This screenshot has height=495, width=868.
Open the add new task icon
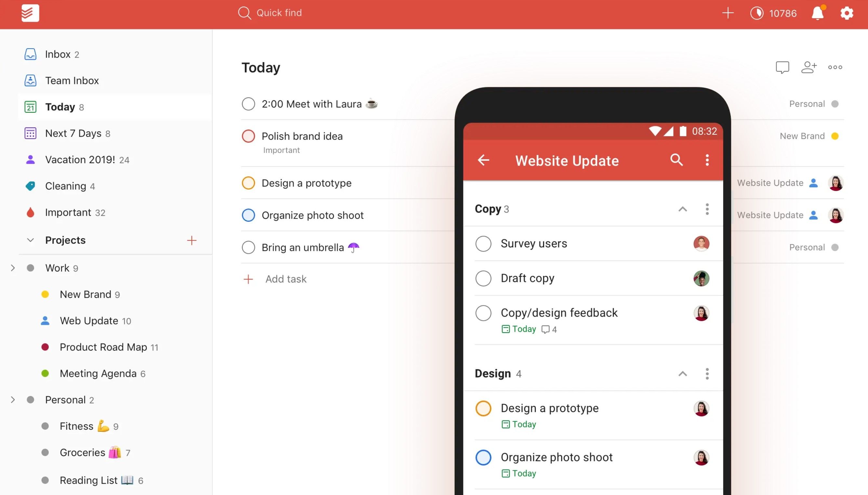point(727,13)
